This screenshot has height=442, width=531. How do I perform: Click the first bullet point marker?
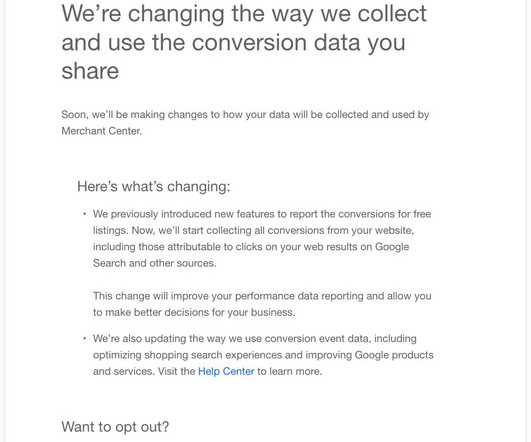84,214
